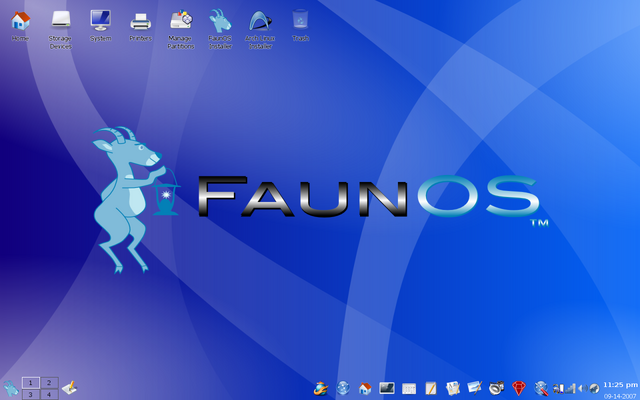
Task: Open the documents with pen word processor icon
Action: point(453,388)
